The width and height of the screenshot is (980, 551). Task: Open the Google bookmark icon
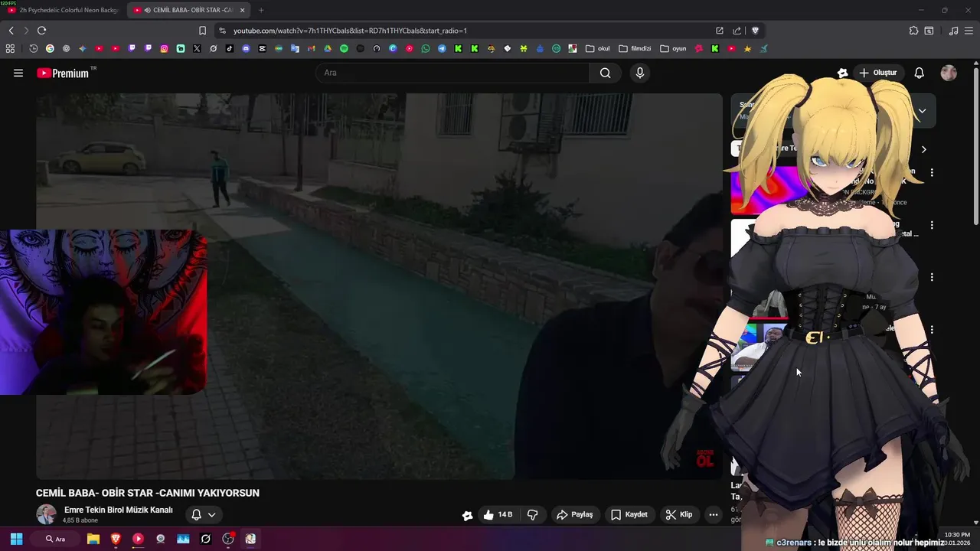coord(50,48)
